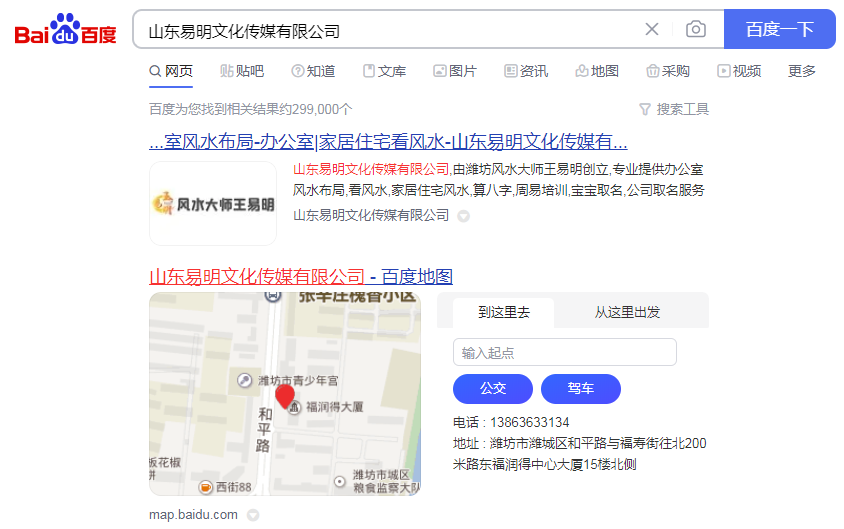The height and width of the screenshot is (529, 844).
Task: Select the 贴吧 search tab
Action: (242, 71)
